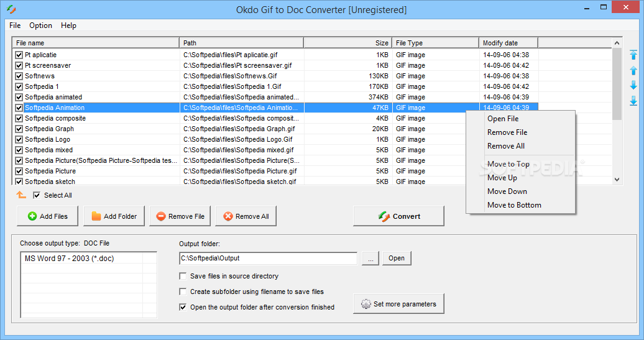Select Move to Bottom context entry
Screen dimensions: 644x340
520,205
